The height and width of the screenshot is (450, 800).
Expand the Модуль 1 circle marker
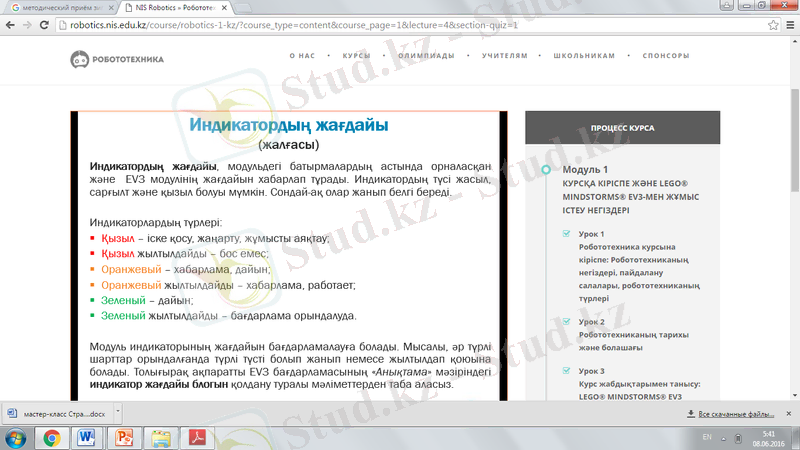pyautogui.click(x=544, y=171)
